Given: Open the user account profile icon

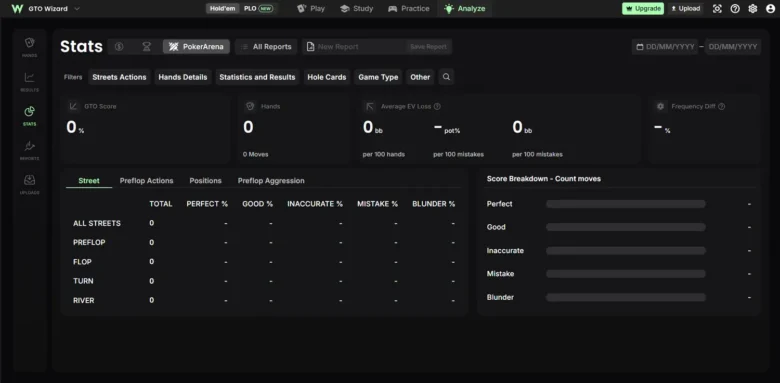Looking at the screenshot, I should [770, 8].
